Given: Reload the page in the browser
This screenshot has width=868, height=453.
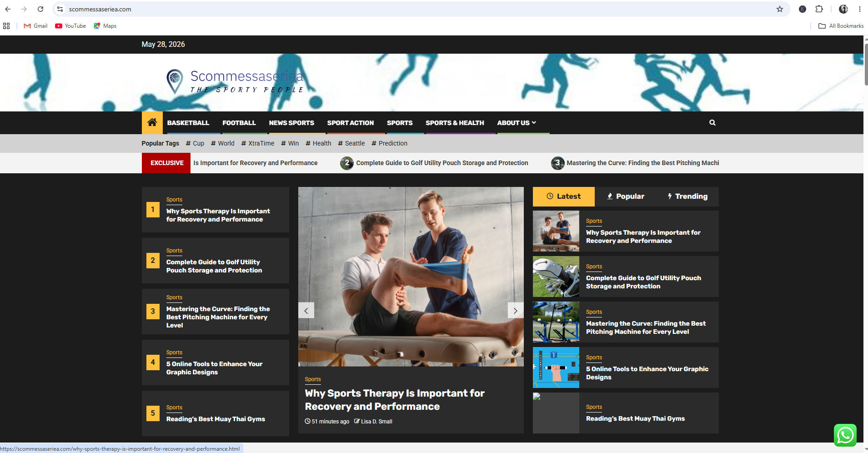Looking at the screenshot, I should tap(40, 9).
